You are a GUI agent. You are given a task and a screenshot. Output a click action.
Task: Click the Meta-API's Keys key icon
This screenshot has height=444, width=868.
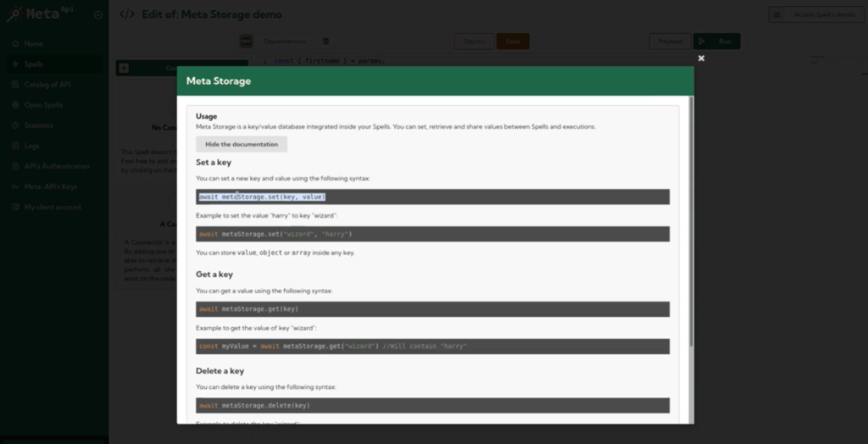[x=15, y=186]
